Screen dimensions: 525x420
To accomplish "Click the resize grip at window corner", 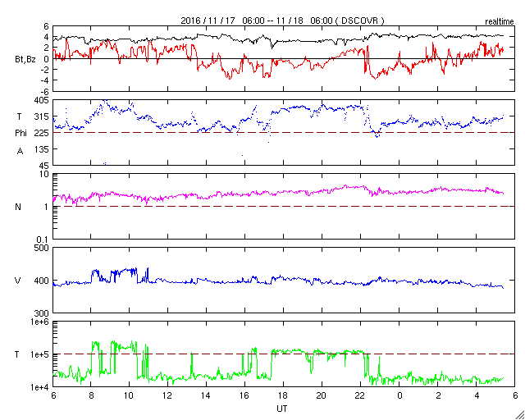I will click(x=520, y=415).
